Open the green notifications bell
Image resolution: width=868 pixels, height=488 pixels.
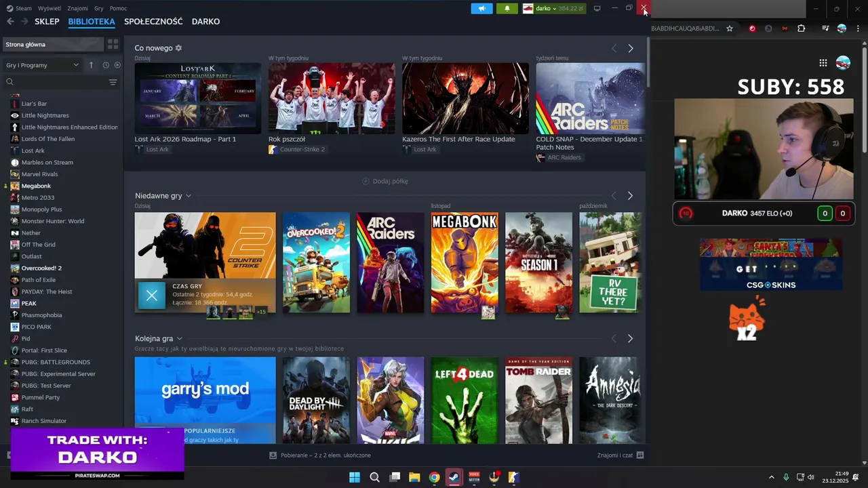click(x=507, y=8)
